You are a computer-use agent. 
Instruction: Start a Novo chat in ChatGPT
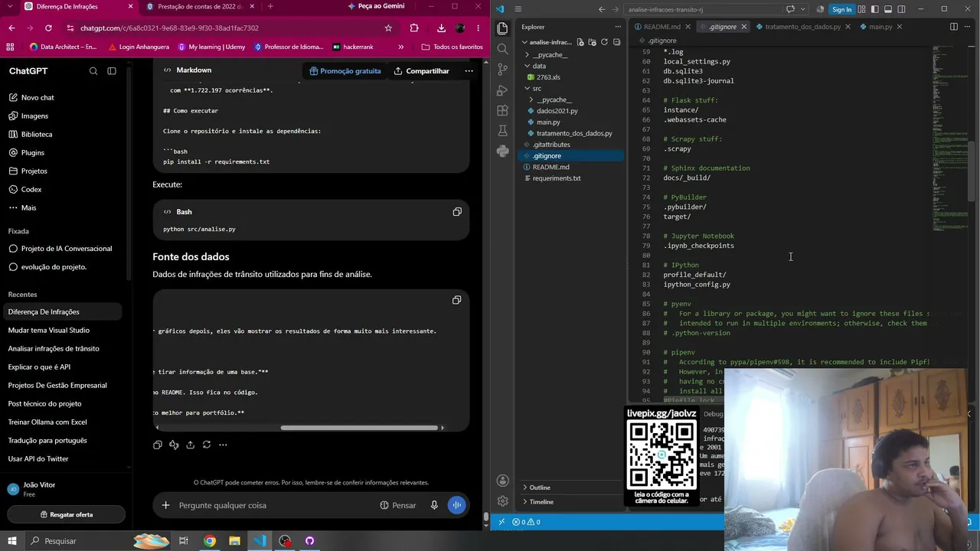pos(38,97)
